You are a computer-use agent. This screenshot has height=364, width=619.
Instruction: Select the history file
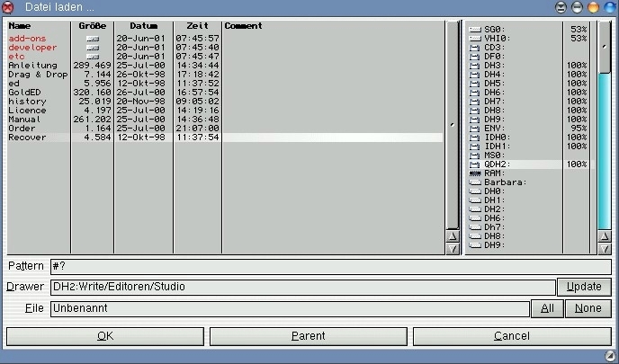[27, 102]
